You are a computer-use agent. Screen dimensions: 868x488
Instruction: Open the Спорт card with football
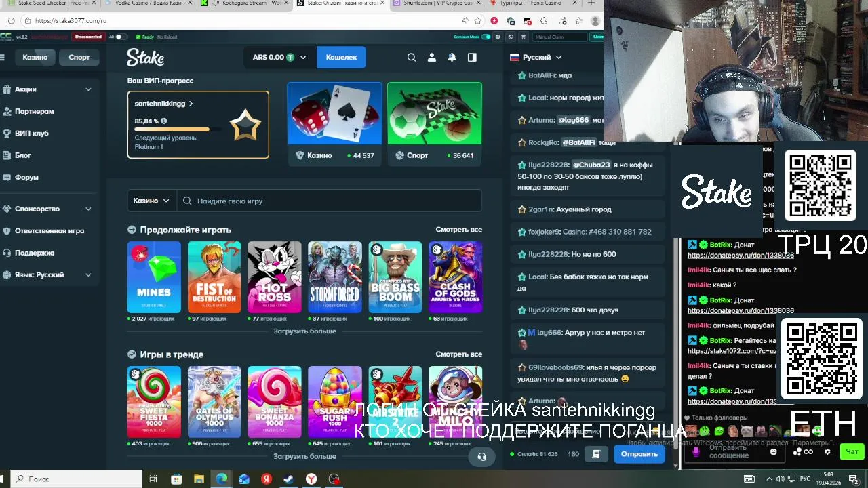point(435,123)
